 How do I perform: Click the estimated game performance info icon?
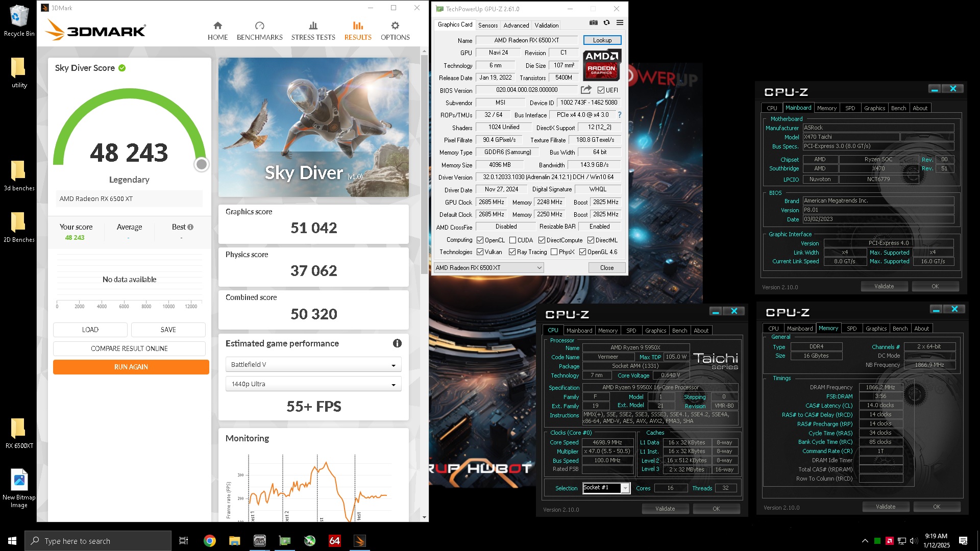click(x=397, y=343)
